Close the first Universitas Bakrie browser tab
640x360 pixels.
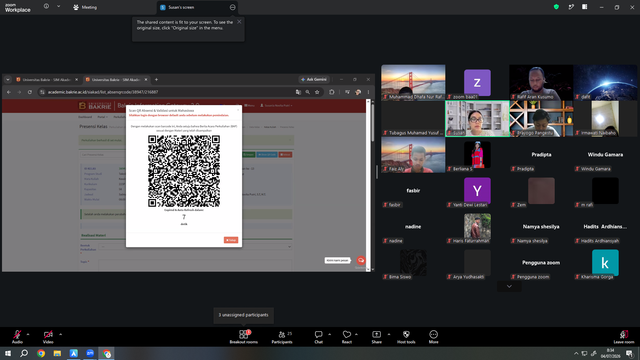(76, 80)
